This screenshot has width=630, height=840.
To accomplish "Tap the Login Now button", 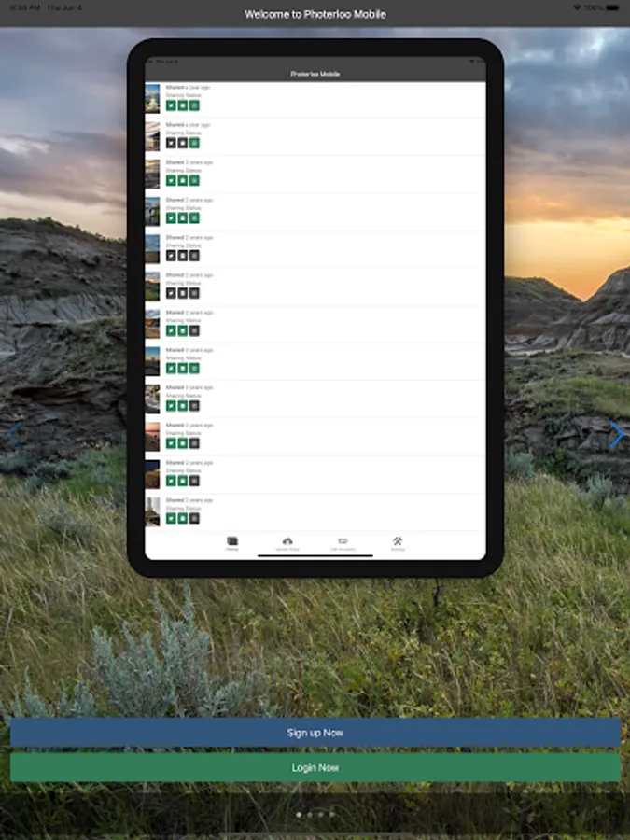I will pos(315,767).
